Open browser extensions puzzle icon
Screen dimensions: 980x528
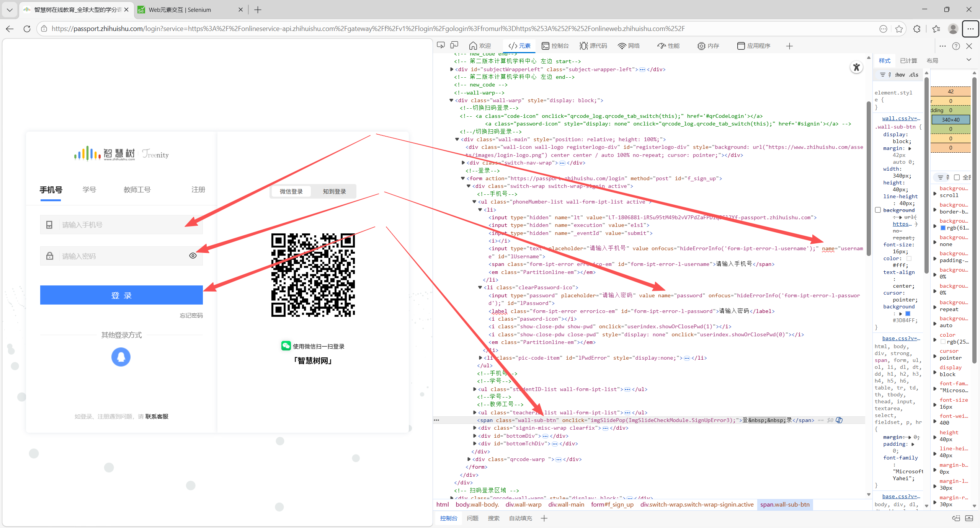tap(917, 29)
